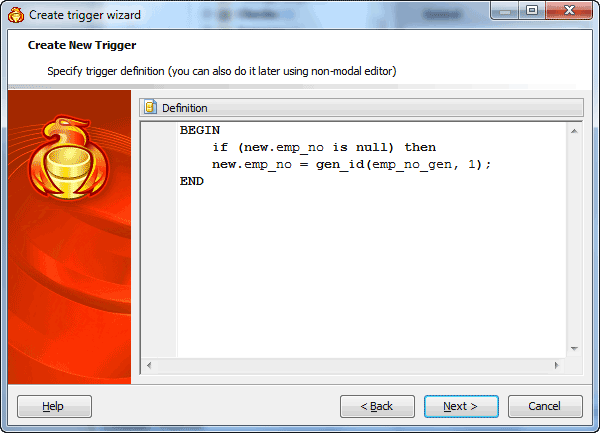Viewport: 600px width, 433px height.
Task: Click the scroll left arrow of editor
Action: pyautogui.click(x=149, y=365)
